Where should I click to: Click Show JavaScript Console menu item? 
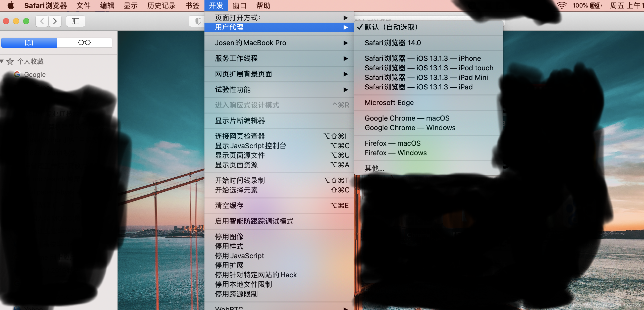251,146
